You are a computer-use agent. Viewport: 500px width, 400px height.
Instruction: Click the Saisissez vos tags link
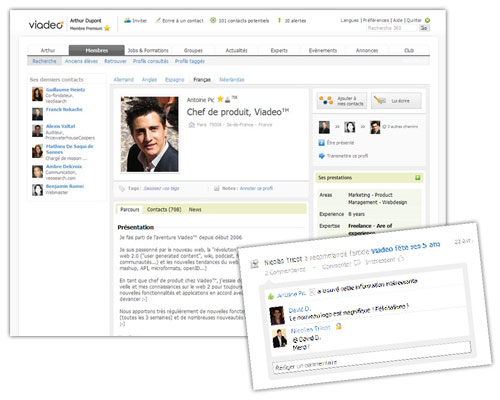(x=161, y=188)
